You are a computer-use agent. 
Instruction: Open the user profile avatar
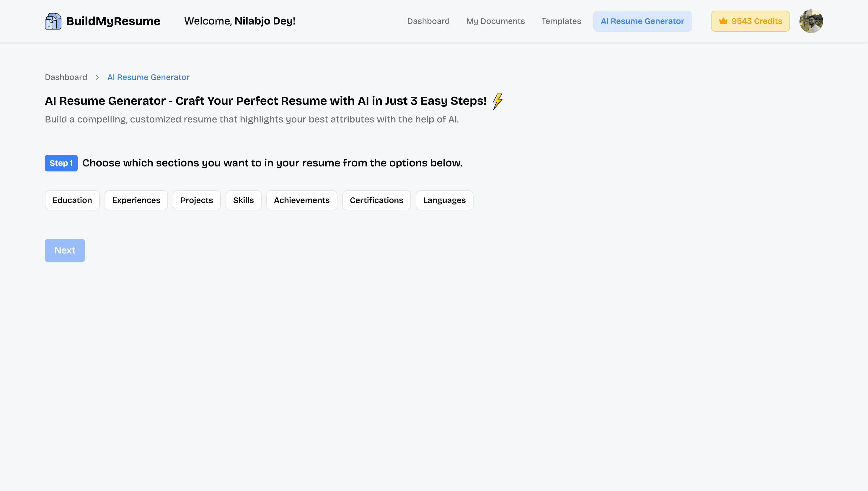pos(811,21)
